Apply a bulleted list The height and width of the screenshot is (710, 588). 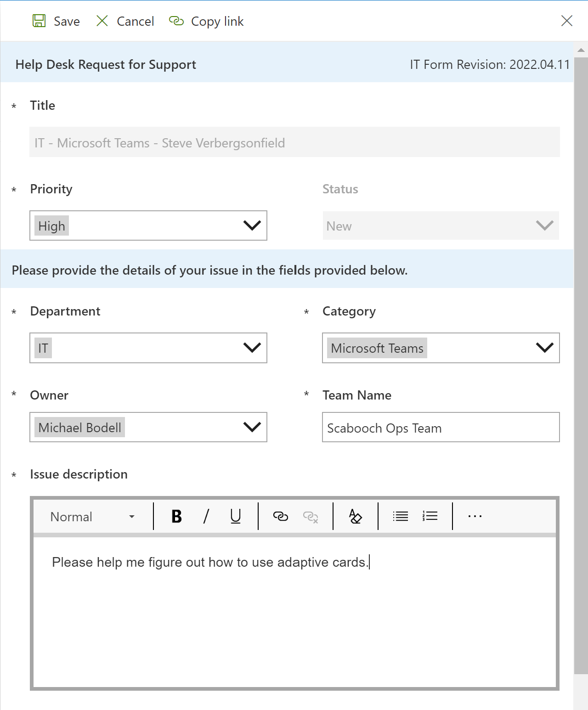[401, 516]
